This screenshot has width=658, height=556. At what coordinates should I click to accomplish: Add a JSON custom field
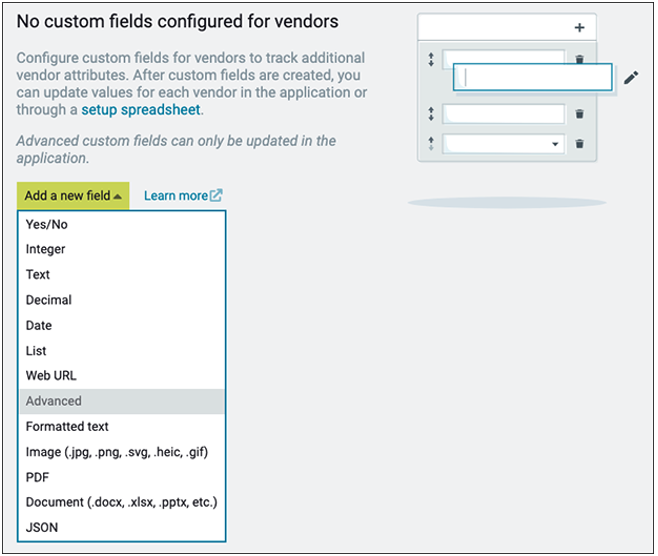click(x=42, y=527)
